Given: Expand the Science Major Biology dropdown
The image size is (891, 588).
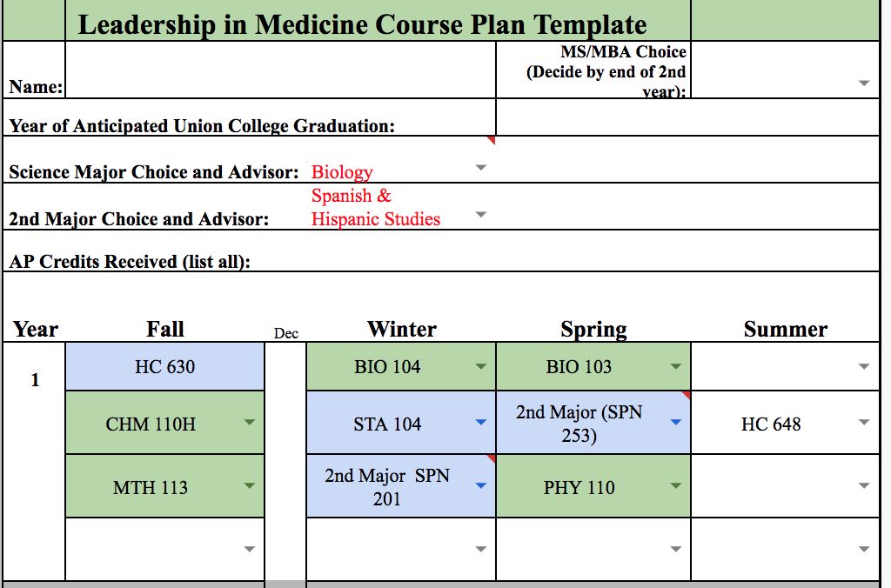Looking at the screenshot, I should [x=481, y=167].
